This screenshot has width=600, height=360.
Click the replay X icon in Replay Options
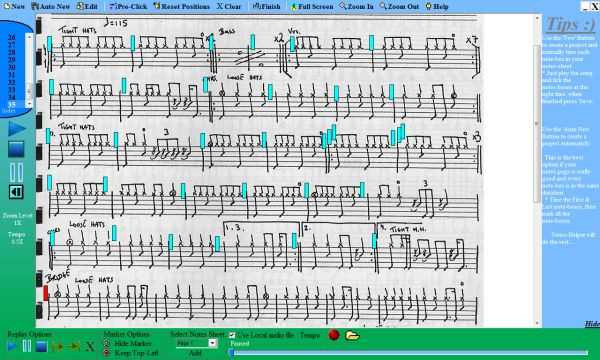tap(90, 347)
